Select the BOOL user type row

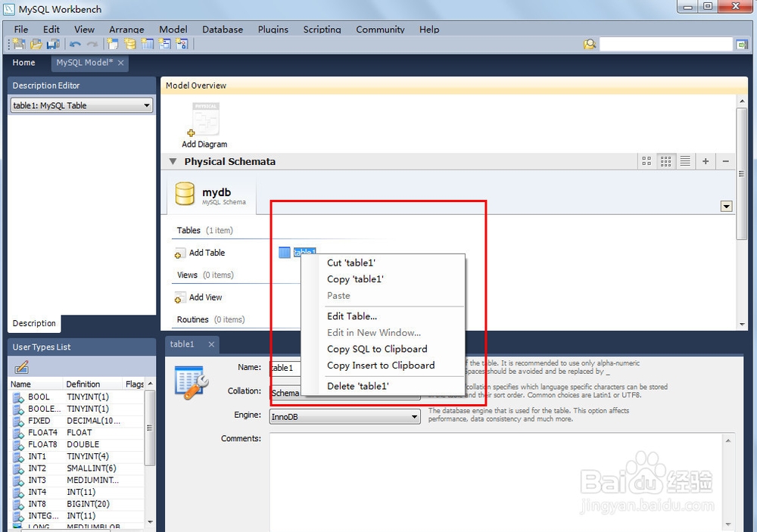(77, 397)
